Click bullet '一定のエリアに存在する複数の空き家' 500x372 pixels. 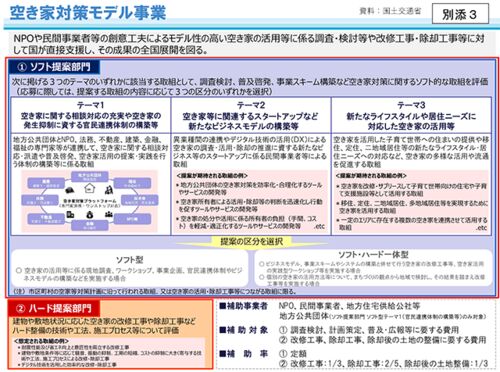point(412,224)
